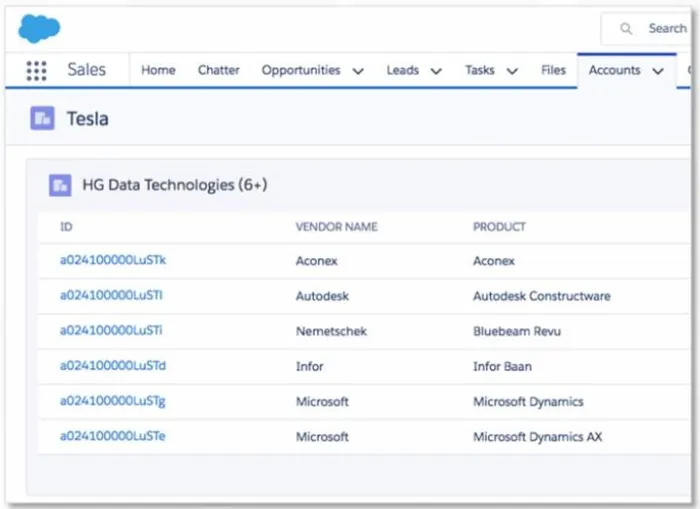This screenshot has width=700, height=509.
Task: Focus the Search input field
Action: click(x=647, y=29)
